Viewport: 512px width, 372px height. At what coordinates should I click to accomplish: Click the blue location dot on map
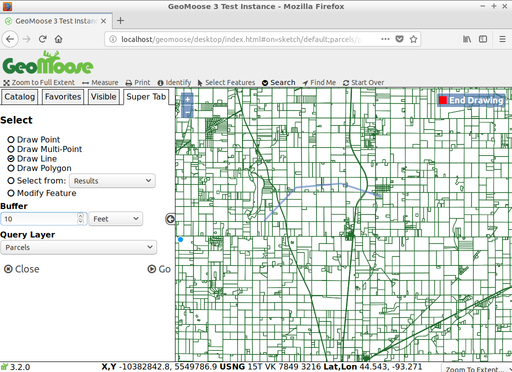pyautogui.click(x=180, y=239)
